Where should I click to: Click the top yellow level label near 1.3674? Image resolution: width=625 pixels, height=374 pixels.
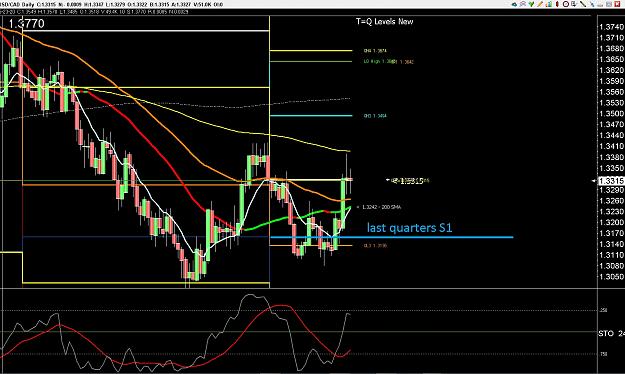pyautogui.click(x=375, y=51)
